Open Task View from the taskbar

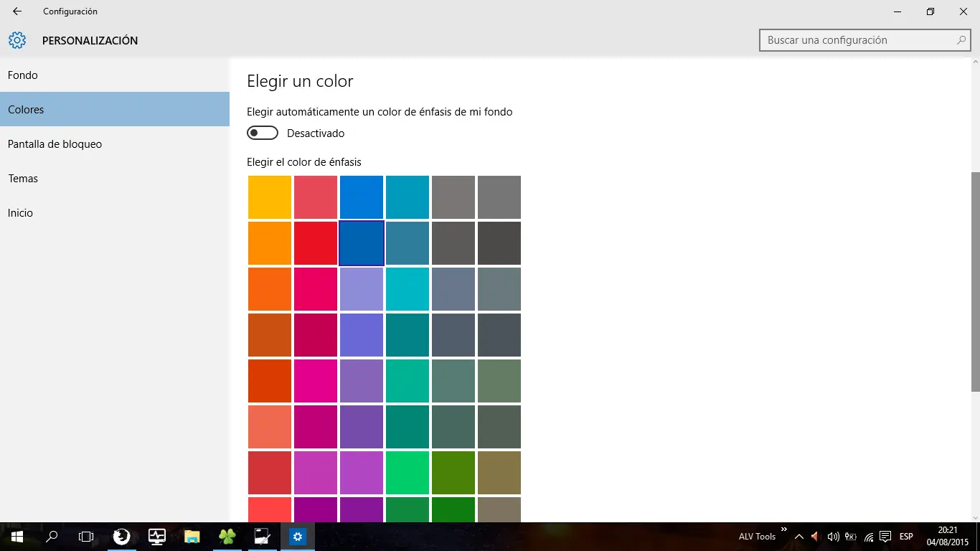[86, 536]
